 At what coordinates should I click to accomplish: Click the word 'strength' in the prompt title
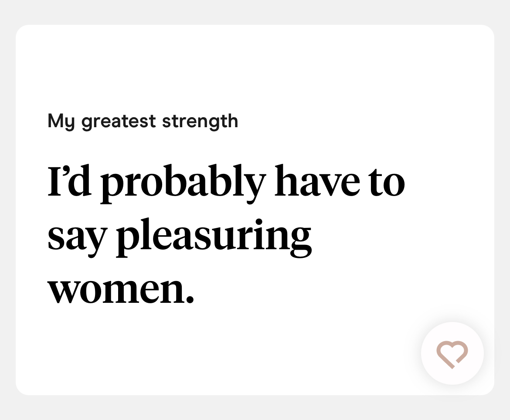click(x=200, y=122)
